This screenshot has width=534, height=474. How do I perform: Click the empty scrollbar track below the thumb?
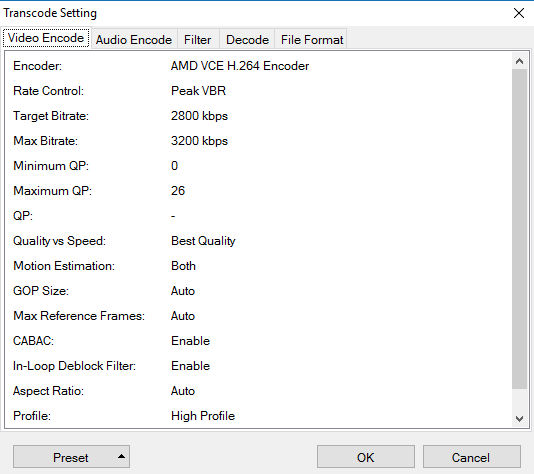tap(519, 399)
